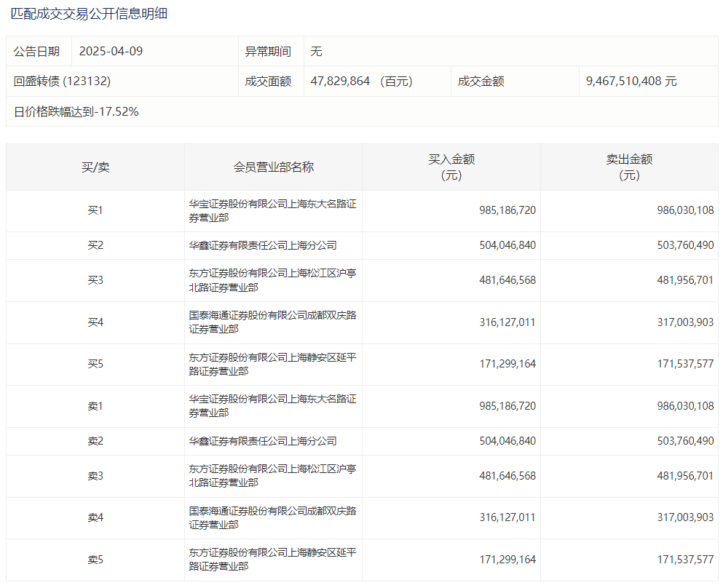Click the 买/卖 column header
Viewport: 723px width, 588px height.
[x=95, y=167]
